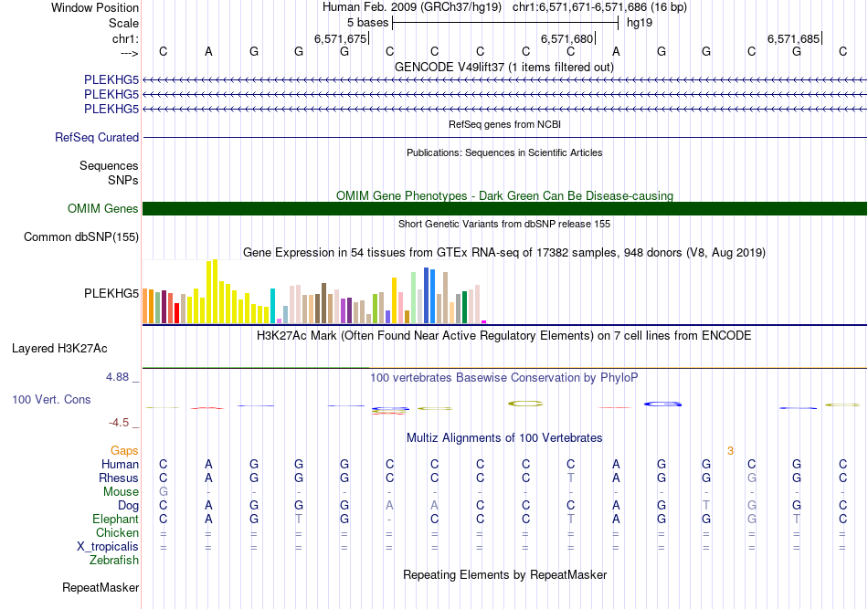Click the -4.5 PhyloP lower limit
The image size is (868, 609).
119,423
